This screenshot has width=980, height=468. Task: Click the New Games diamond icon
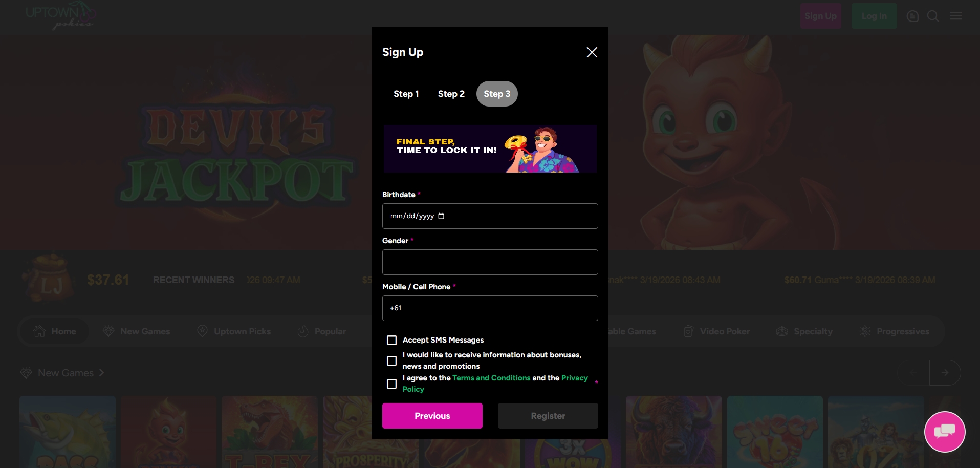point(108,331)
